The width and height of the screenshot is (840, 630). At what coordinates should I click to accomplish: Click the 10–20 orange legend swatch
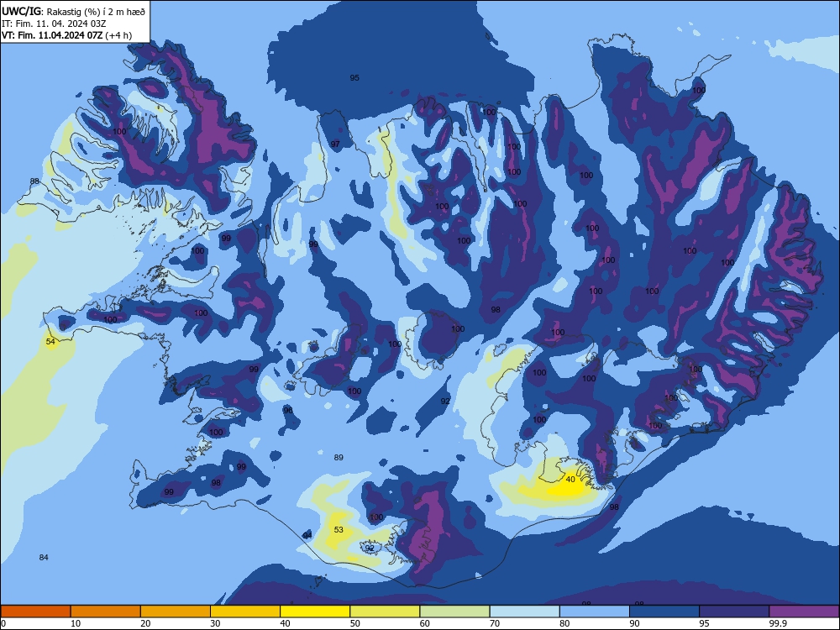coord(106,612)
